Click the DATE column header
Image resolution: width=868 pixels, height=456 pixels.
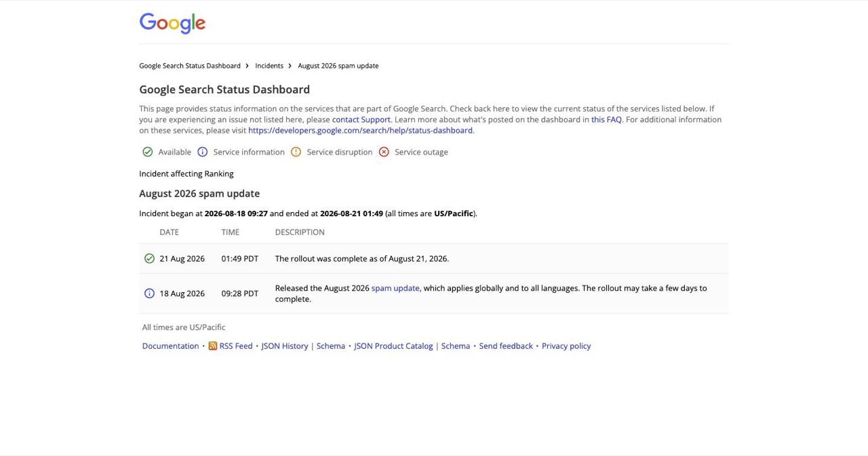coord(170,232)
